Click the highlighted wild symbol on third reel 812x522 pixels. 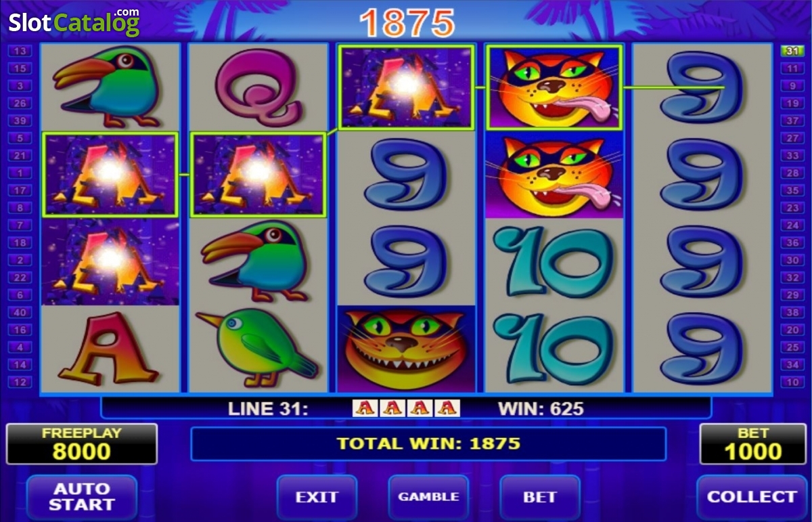point(406,87)
